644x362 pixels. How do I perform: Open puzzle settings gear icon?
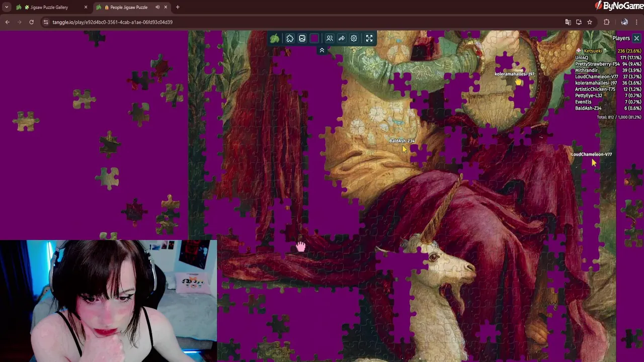pos(354,39)
